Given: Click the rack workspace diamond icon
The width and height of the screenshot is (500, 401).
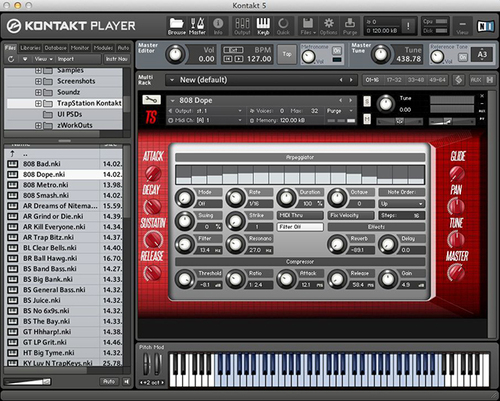Looking at the screenshot, I should (x=459, y=80).
